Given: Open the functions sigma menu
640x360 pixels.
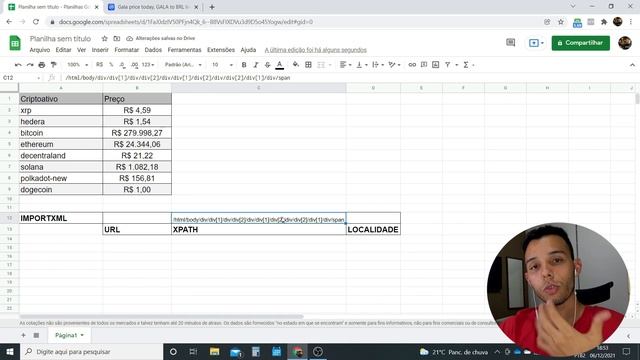Looking at the screenshot, I should pos(466,65).
